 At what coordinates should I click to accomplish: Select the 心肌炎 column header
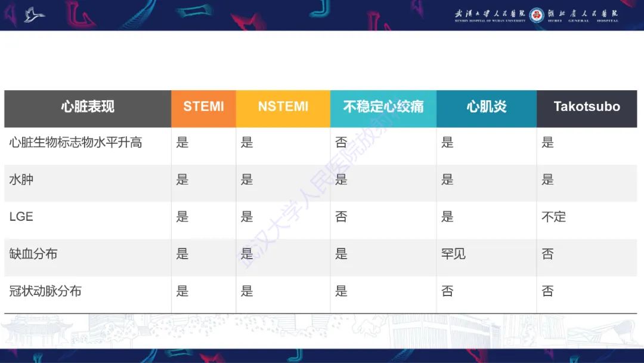487,109
